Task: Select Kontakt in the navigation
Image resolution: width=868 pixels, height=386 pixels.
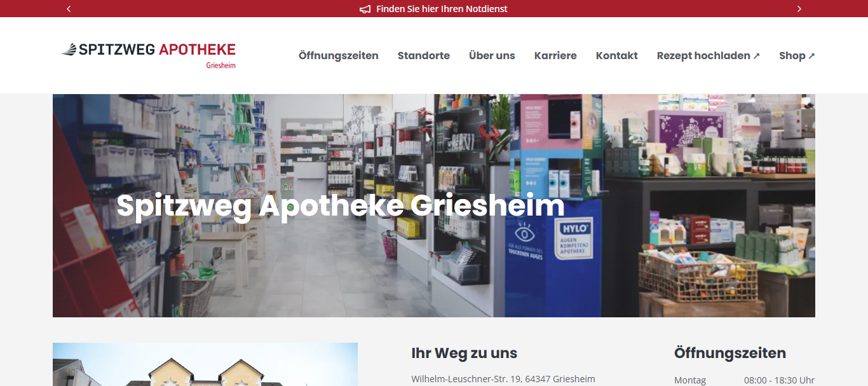Action: [617, 55]
